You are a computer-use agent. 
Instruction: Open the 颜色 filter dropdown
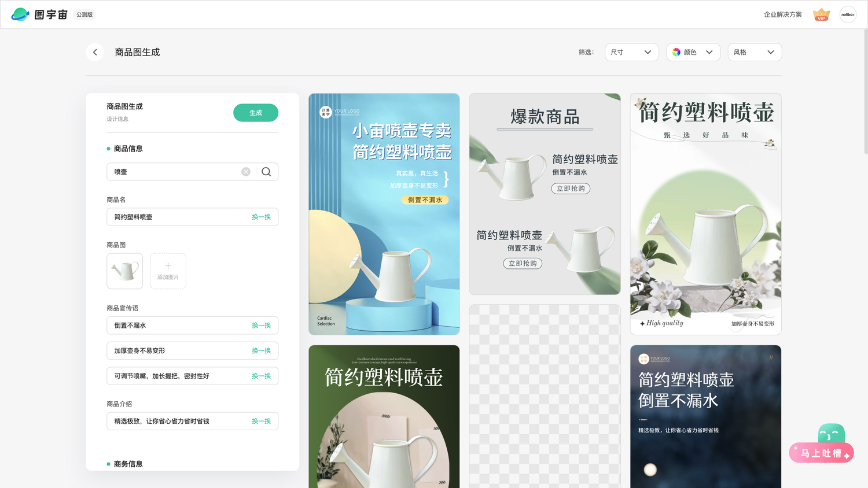point(693,52)
